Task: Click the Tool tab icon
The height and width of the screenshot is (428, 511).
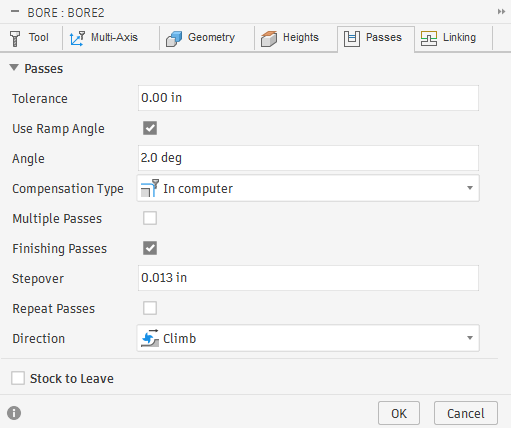Action: [15, 38]
